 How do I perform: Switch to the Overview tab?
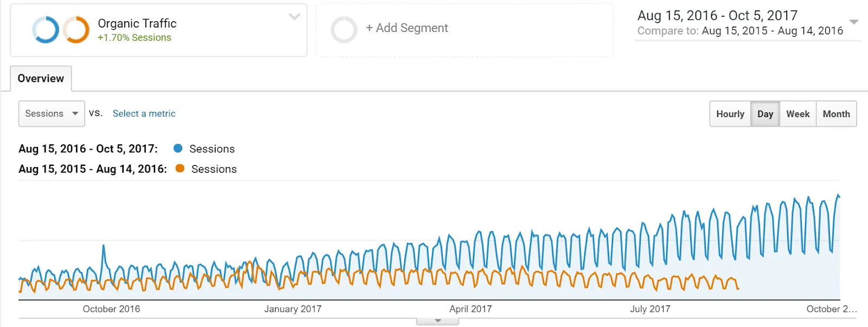tap(40, 79)
